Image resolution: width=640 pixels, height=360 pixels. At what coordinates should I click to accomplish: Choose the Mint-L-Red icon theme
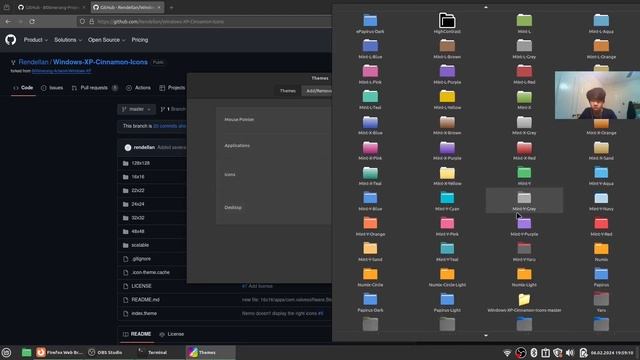pyautogui.click(x=524, y=74)
